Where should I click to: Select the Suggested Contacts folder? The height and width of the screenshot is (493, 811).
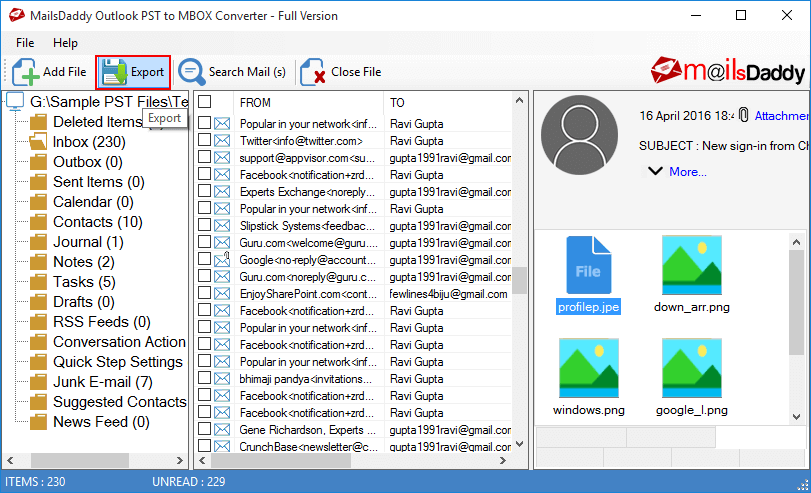point(119,402)
